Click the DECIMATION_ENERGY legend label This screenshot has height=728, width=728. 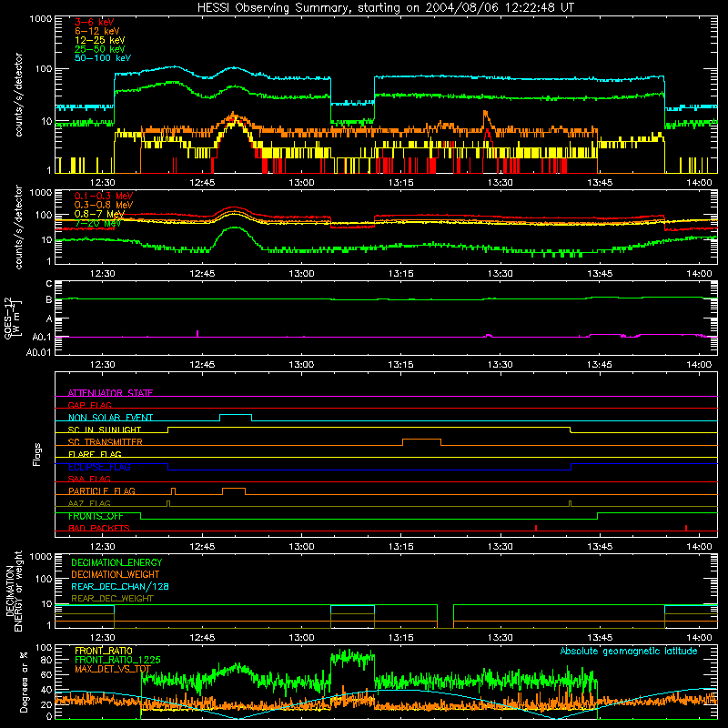(116, 562)
